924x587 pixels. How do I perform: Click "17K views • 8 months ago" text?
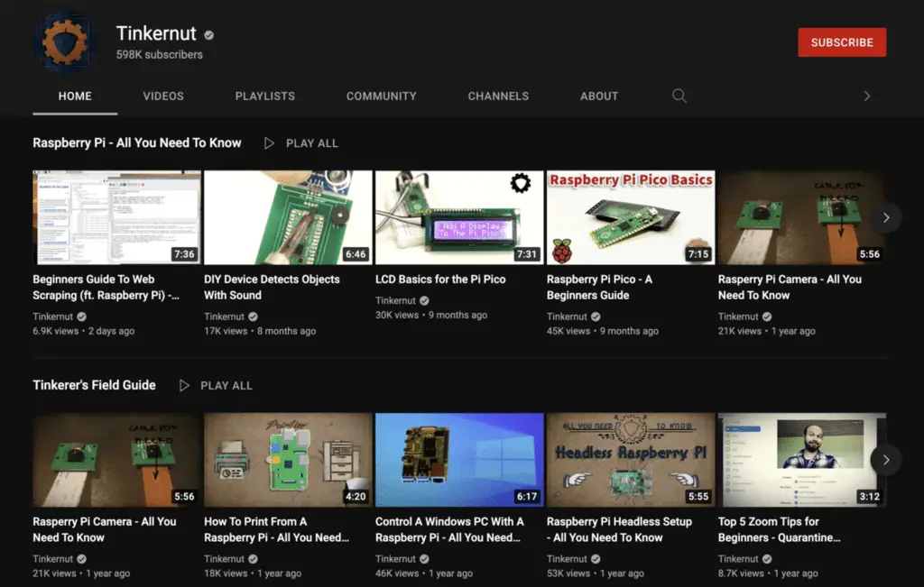(260, 331)
